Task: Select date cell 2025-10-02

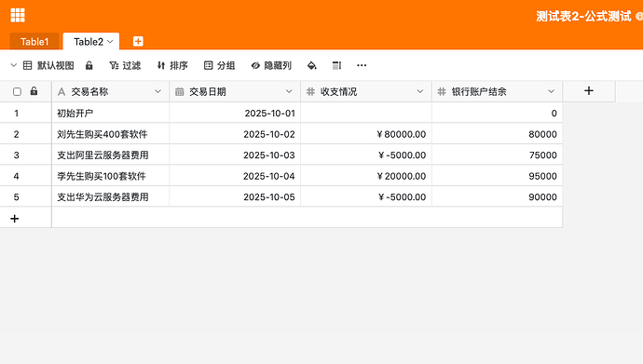Action: coord(235,134)
